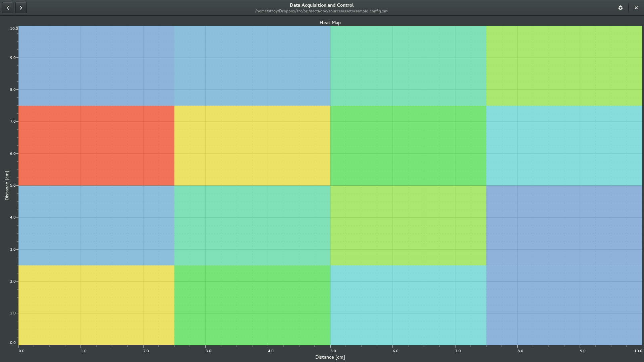Click the x-axis tick label '5.0'
Viewport: 644px width, 362px height.
coord(333,351)
